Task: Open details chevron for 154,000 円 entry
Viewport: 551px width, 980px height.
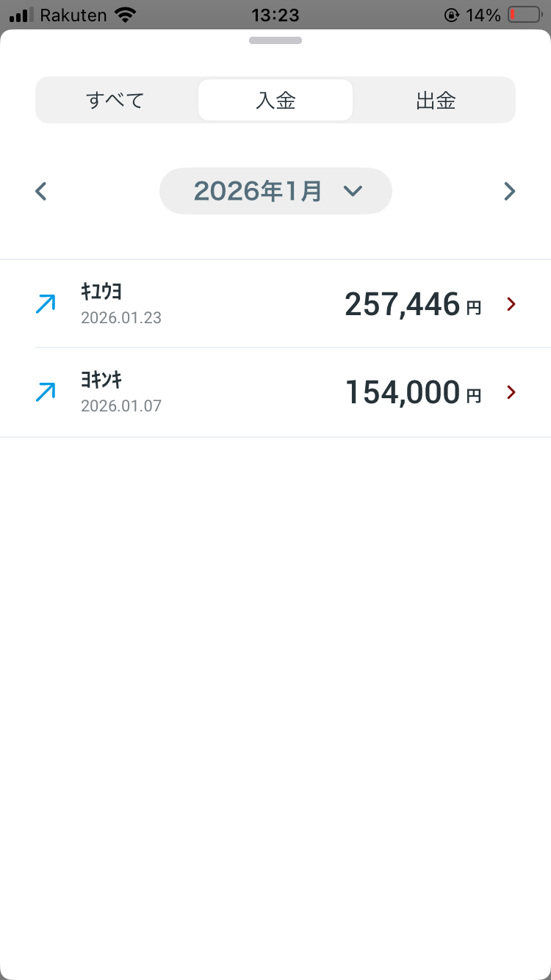Action: (512, 392)
